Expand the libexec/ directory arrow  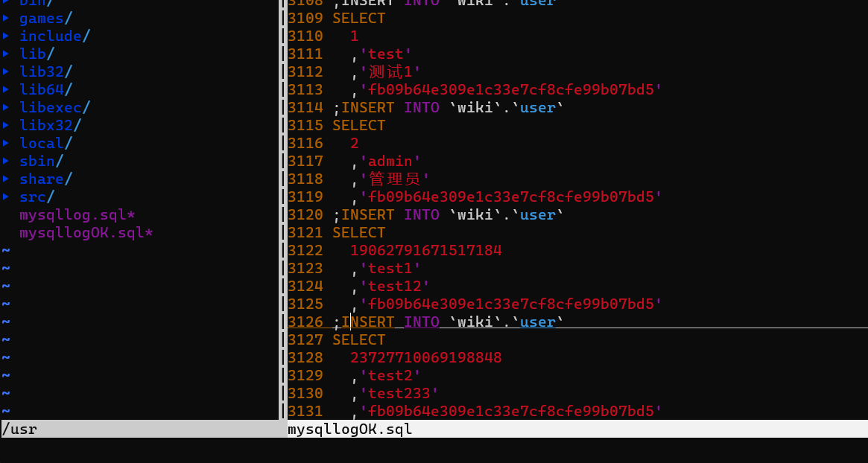click(x=5, y=106)
